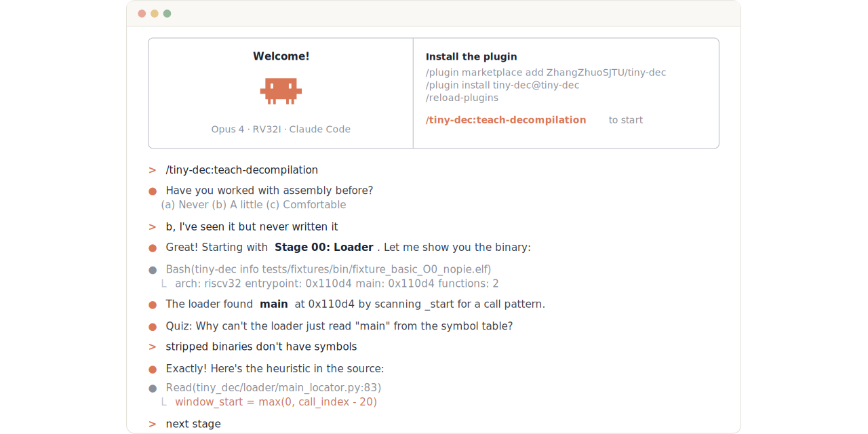Click the prompt arrow before 'next stage'

[153, 425]
